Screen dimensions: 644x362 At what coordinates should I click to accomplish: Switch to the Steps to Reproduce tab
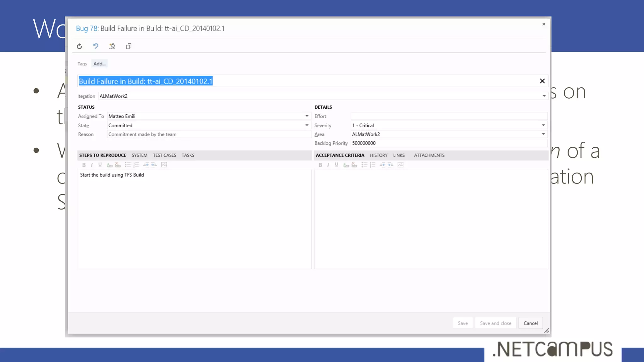pyautogui.click(x=103, y=155)
